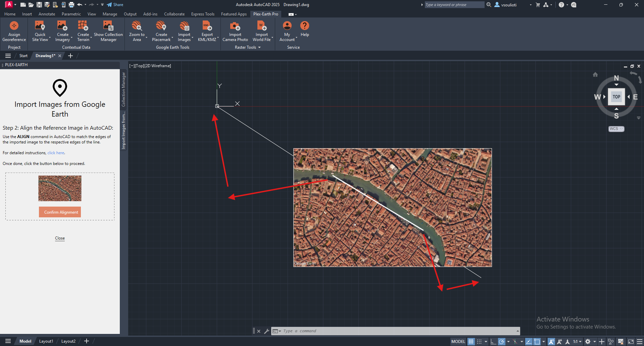This screenshot has height=346, width=644.
Task: Click the Close link in Plex-Earth panel
Action: tap(60, 238)
